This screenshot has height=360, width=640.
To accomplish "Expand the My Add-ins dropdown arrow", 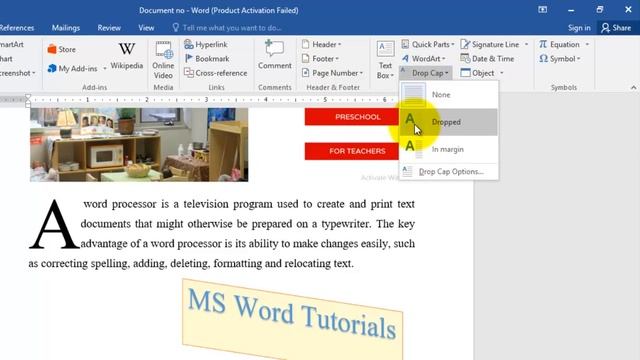I will point(104,69).
